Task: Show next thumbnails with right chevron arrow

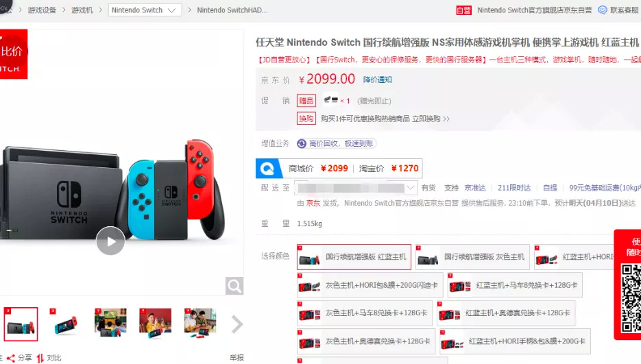Action: click(x=237, y=324)
